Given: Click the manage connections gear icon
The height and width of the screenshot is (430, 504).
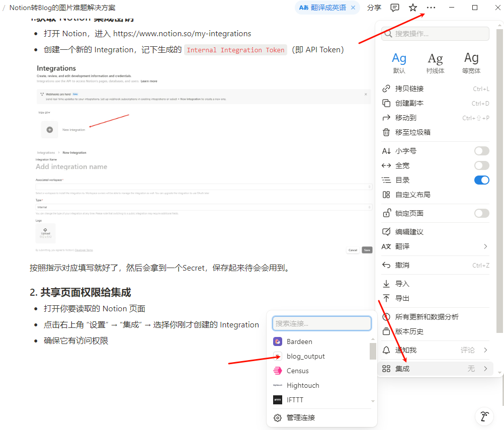Looking at the screenshot, I should tap(277, 418).
